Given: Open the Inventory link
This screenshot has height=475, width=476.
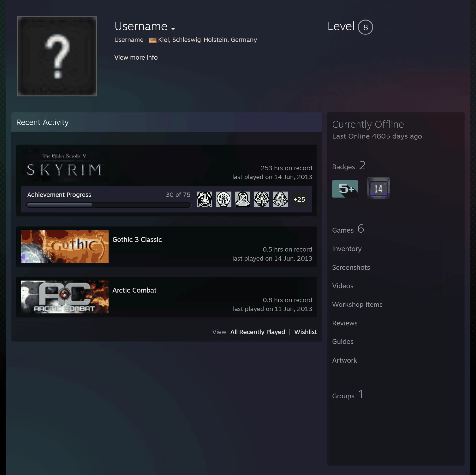Looking at the screenshot, I should pos(347,249).
